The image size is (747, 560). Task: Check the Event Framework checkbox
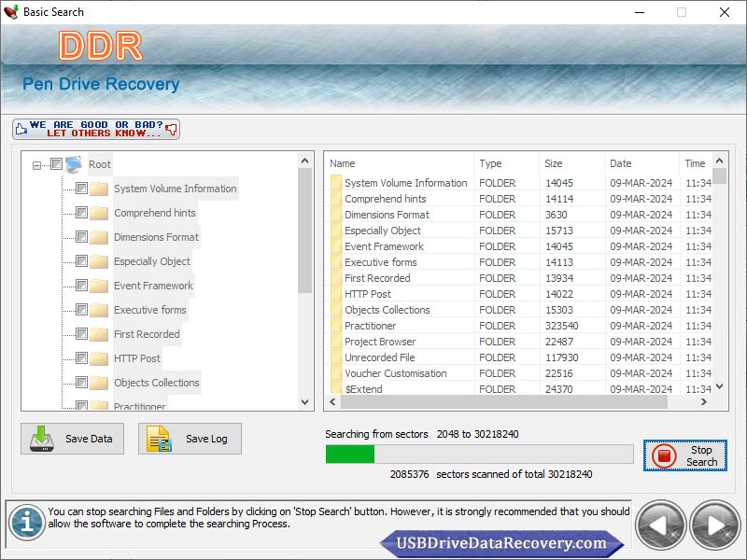click(x=81, y=286)
